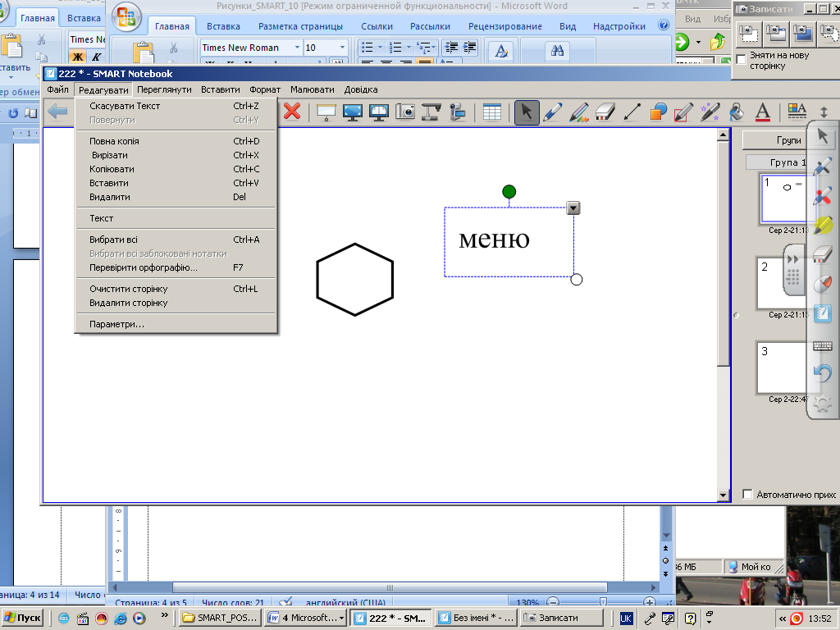The width and height of the screenshot is (840, 630).
Task: Choose the blue Pen tool
Action: pos(553,112)
